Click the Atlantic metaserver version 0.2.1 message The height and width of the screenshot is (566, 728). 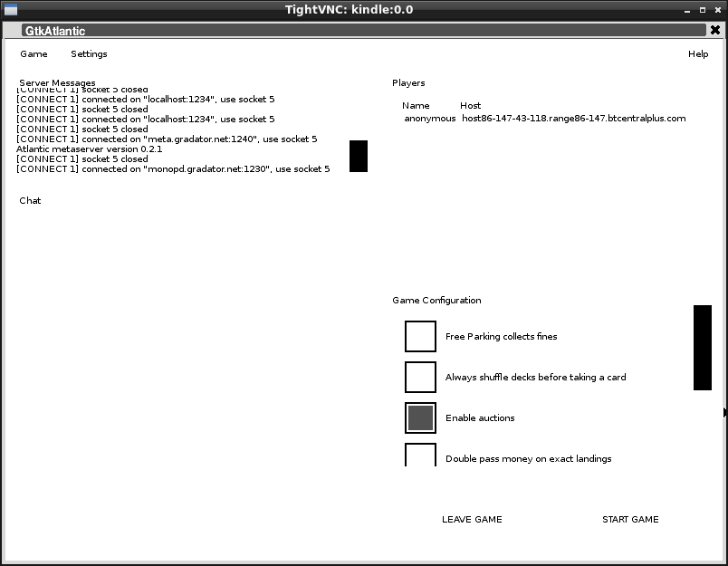89,149
